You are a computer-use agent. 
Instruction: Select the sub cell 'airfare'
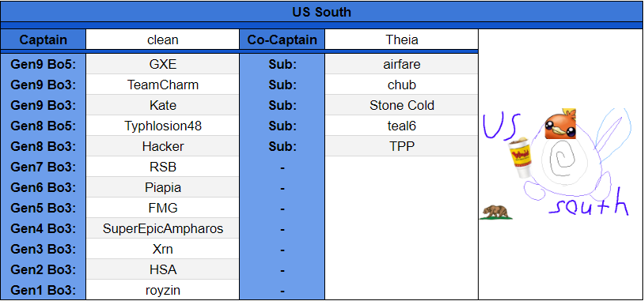(401, 64)
